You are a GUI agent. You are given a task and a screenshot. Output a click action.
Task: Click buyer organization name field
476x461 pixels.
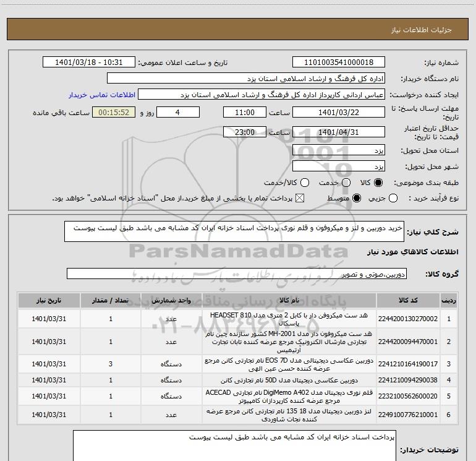(x=246, y=79)
